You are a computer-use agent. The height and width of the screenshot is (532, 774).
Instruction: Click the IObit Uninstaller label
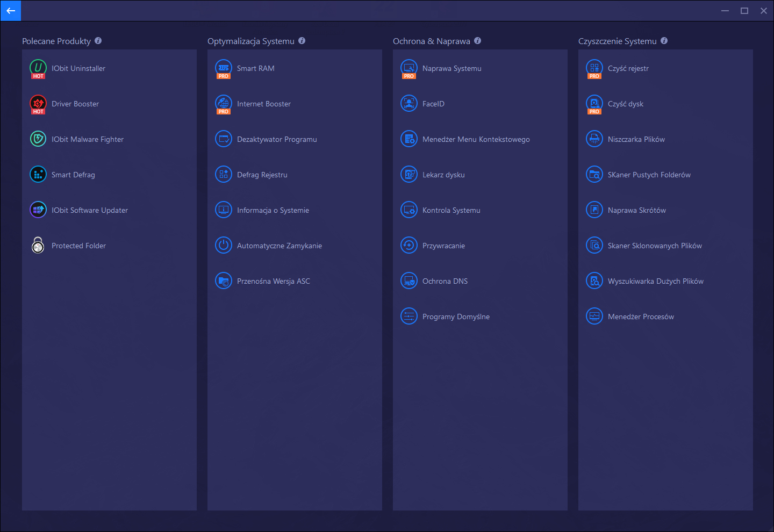(78, 68)
